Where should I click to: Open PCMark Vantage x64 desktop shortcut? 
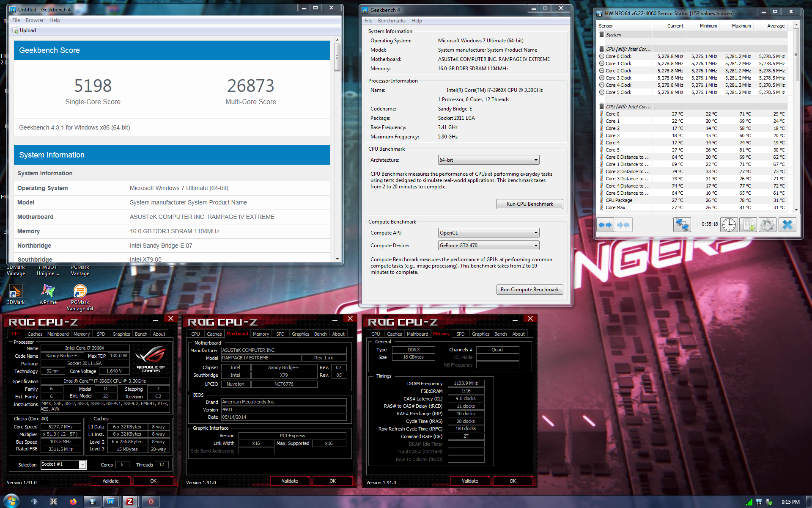(80, 298)
